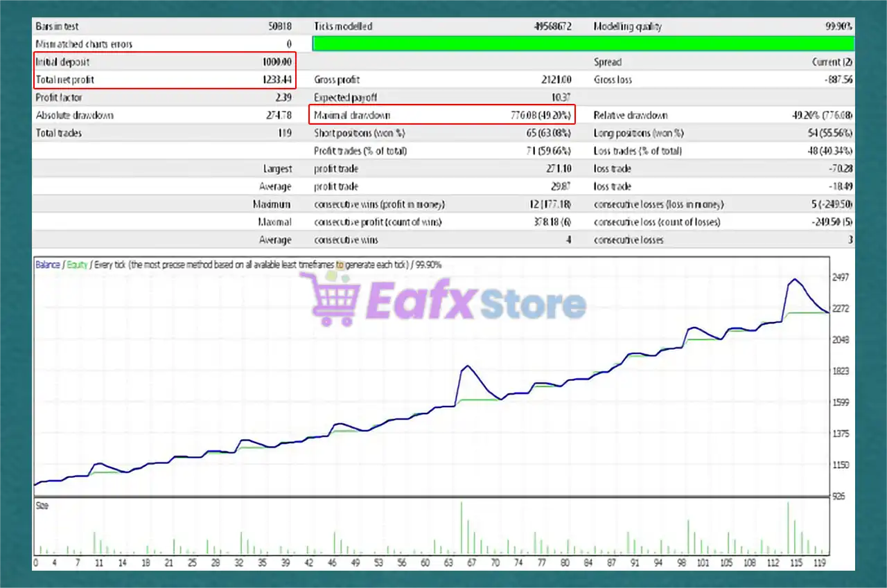Screen dimensions: 887x588
Task: Select the Ticks modelled label
Action: [343, 26]
